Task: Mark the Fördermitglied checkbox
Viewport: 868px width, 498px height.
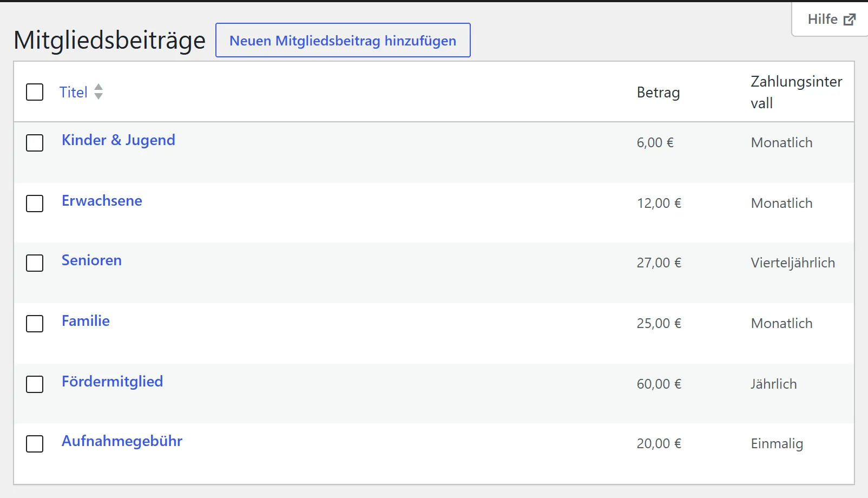Action: click(x=35, y=384)
